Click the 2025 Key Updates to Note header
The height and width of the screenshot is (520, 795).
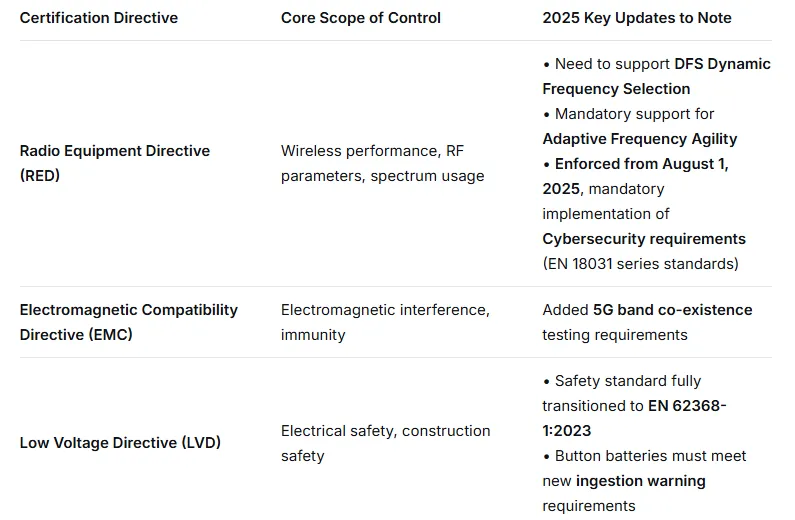click(636, 18)
